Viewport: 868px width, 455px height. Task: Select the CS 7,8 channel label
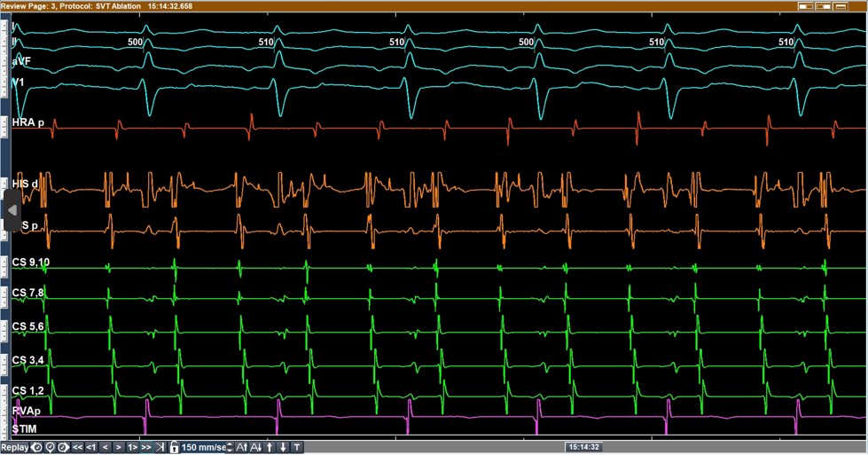(27, 293)
